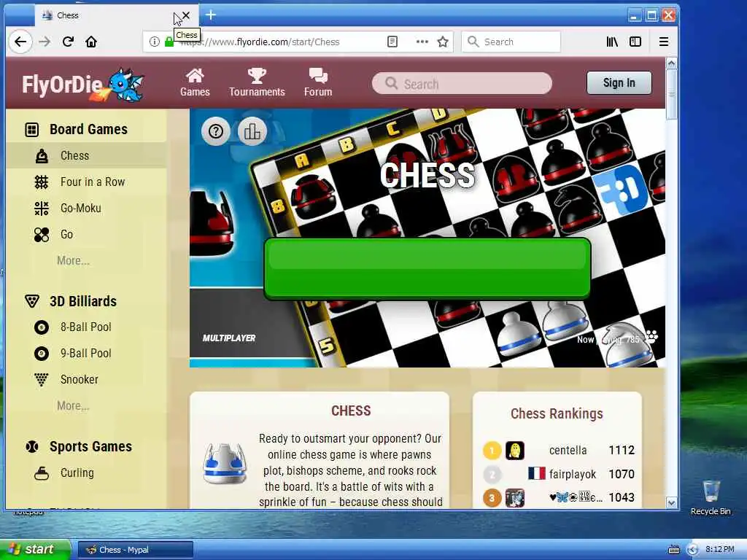Click the Windows start button
This screenshot has height=560, width=747.
point(35,550)
